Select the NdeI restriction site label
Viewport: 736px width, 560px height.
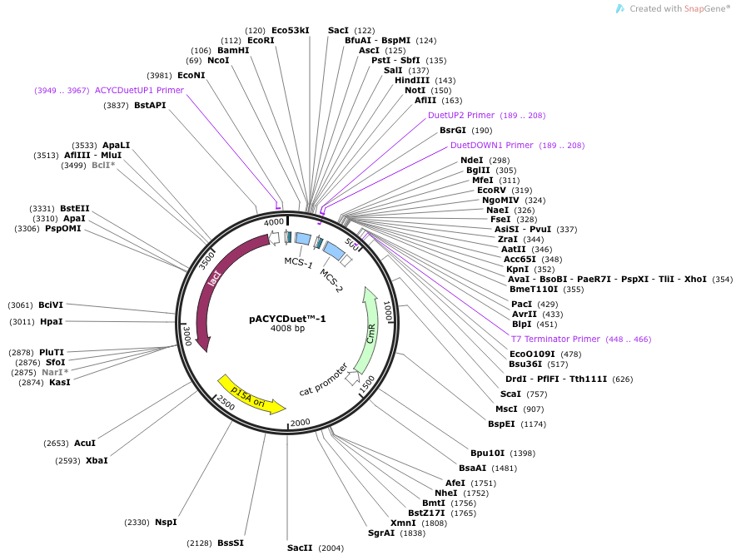pyautogui.click(x=471, y=160)
